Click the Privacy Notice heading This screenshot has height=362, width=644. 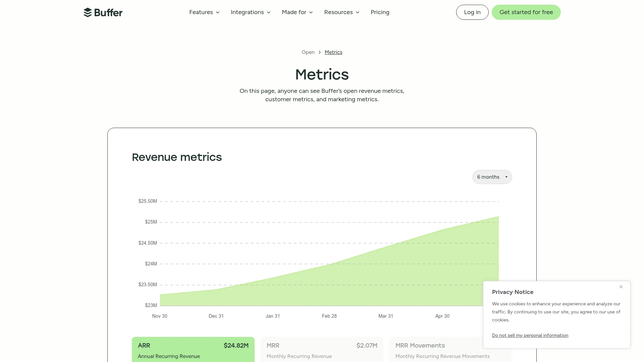tap(513, 292)
